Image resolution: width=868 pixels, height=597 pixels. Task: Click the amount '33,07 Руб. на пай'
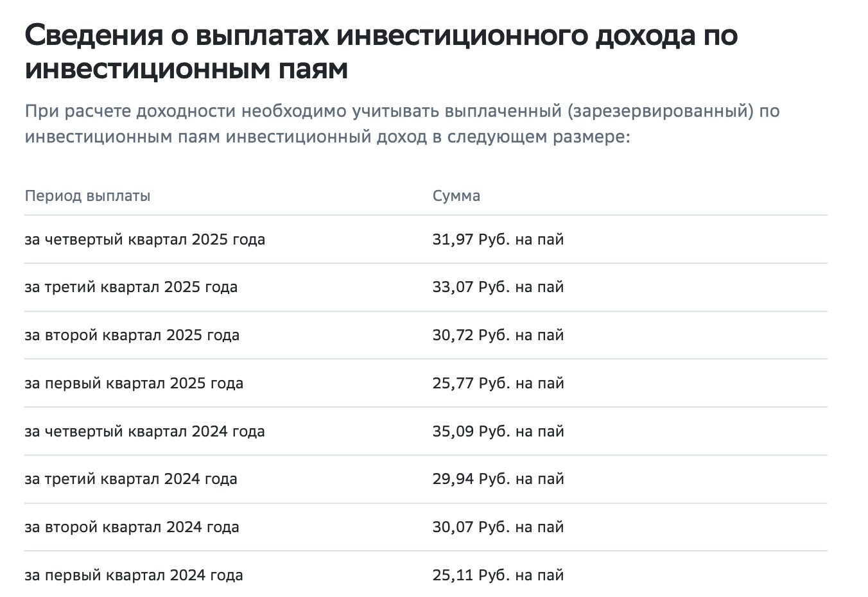pyautogui.click(x=498, y=287)
